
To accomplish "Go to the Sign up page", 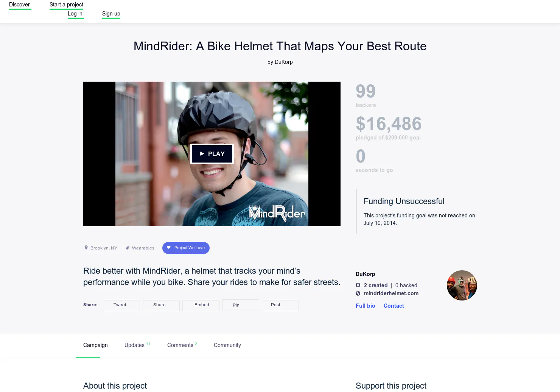I will [111, 14].
